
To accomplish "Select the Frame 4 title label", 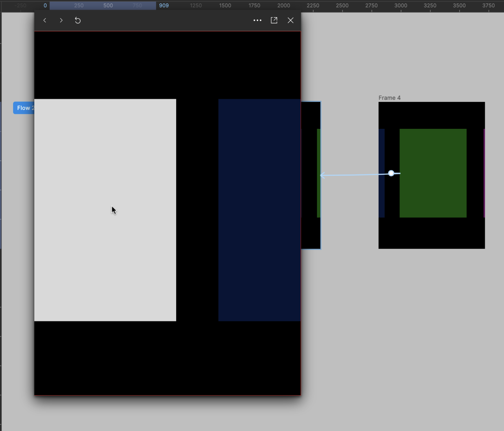I will 389,98.
